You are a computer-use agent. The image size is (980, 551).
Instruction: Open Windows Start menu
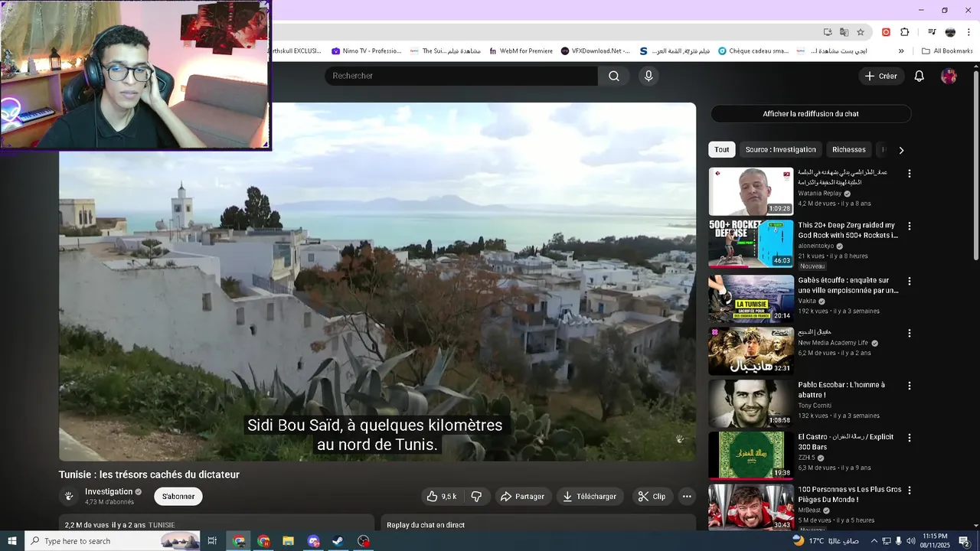(x=12, y=541)
